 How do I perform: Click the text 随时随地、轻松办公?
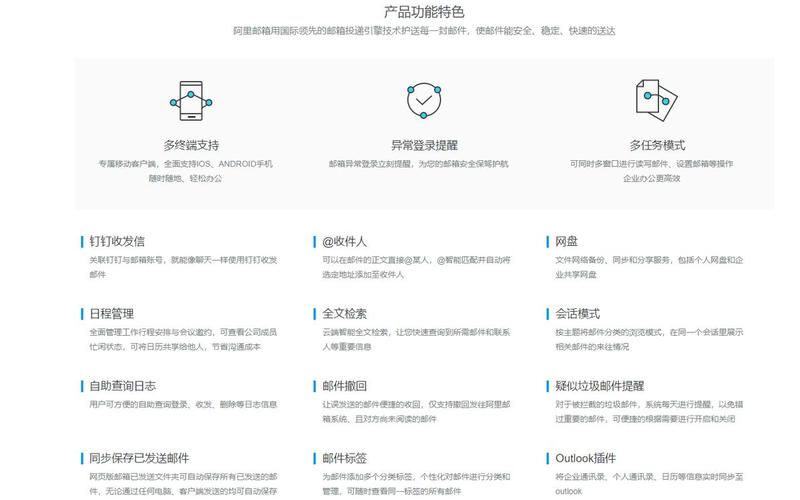point(186,178)
